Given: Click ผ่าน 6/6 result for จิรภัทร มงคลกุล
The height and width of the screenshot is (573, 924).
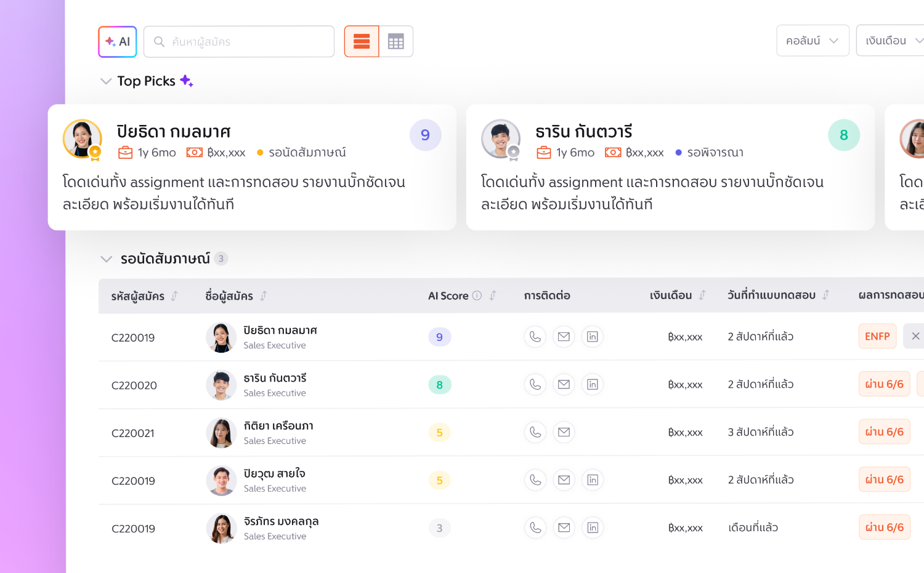Looking at the screenshot, I should tap(884, 527).
